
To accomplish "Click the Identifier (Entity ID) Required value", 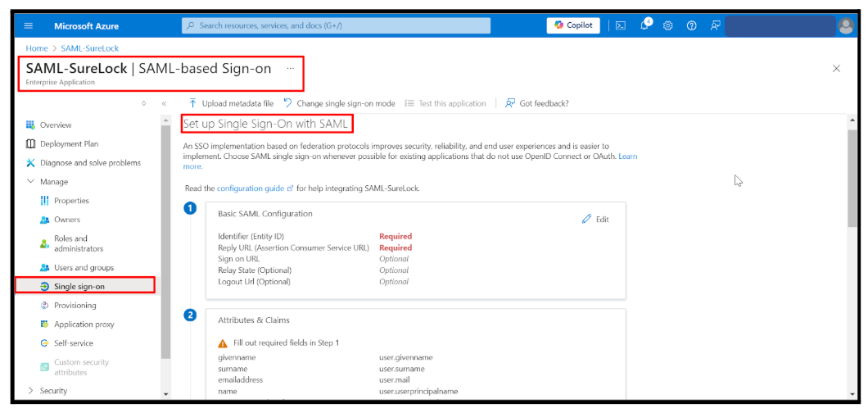I will pos(396,236).
